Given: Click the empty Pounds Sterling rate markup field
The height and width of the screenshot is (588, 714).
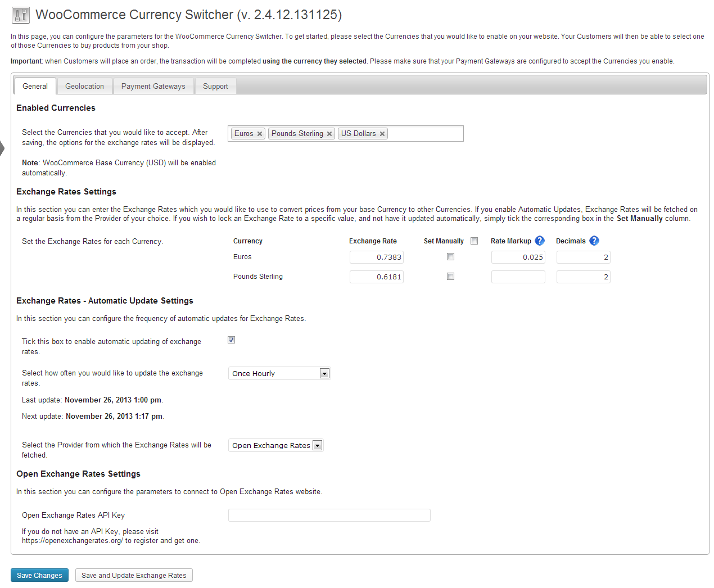Looking at the screenshot, I should (x=518, y=277).
